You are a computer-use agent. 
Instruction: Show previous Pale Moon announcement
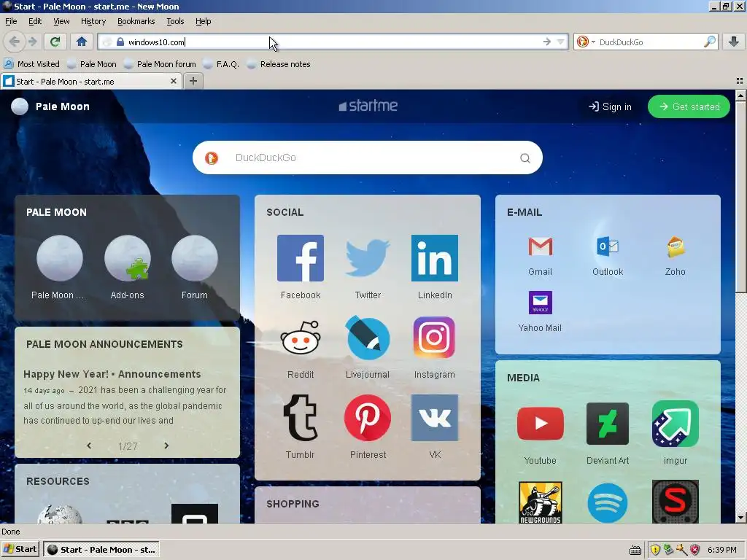coord(89,446)
